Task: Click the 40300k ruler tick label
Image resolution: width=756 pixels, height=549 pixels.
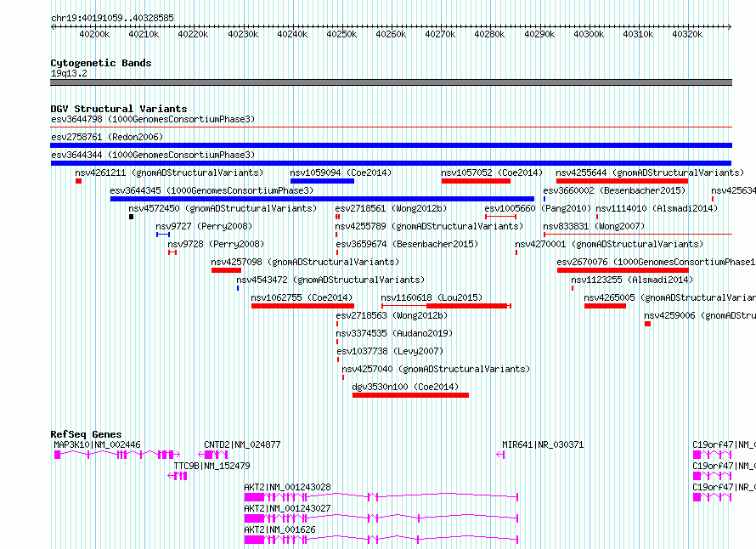Action: point(589,34)
